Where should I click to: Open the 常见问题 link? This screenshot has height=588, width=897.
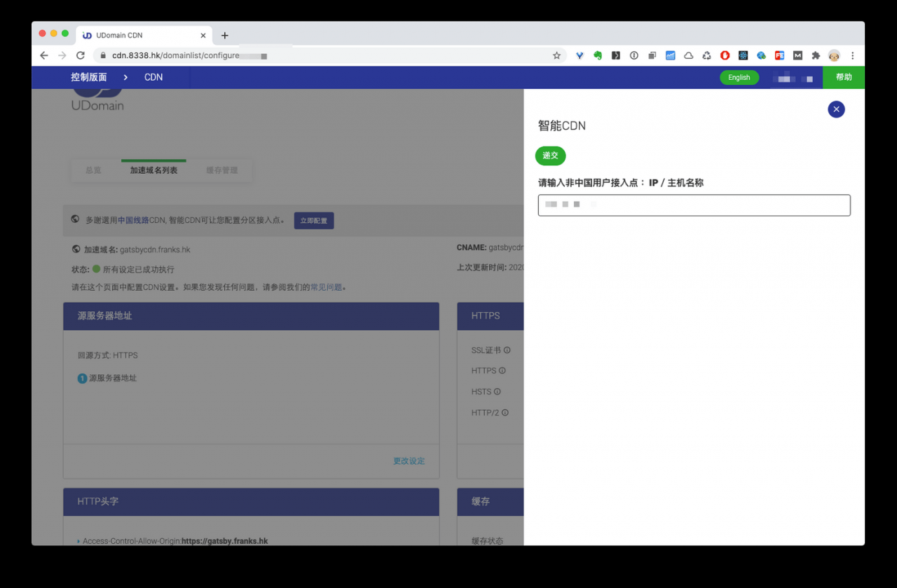(x=327, y=287)
